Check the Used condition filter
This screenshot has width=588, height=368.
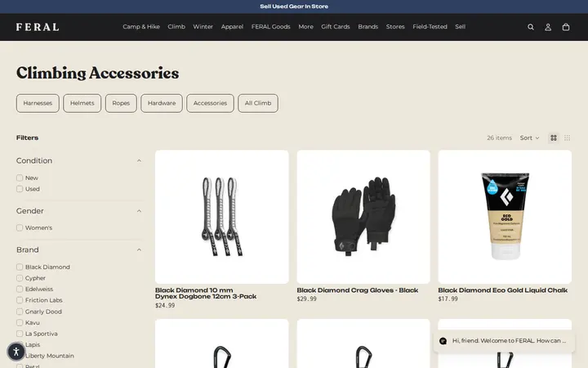[20, 189]
